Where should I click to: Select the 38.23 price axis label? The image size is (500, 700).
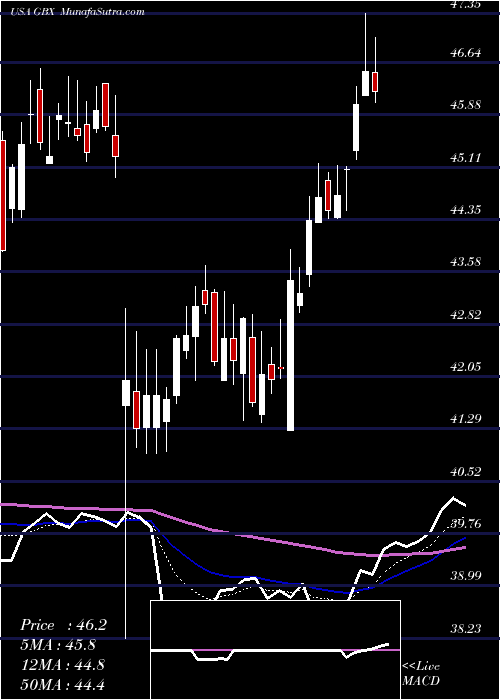coord(465,629)
